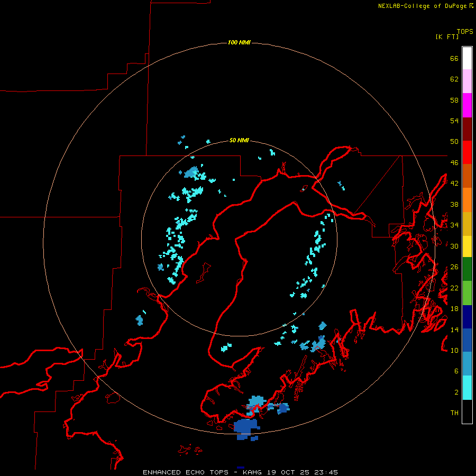Click the 30 value on the scale

pos(454,246)
